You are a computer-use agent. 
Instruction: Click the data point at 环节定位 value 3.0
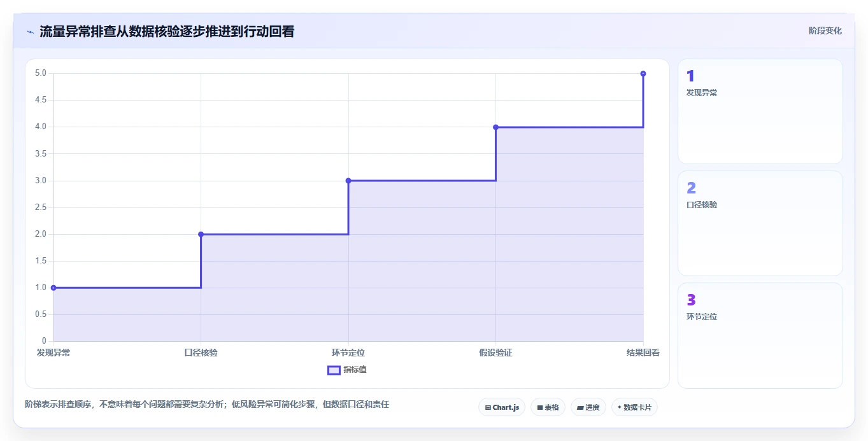coord(348,181)
